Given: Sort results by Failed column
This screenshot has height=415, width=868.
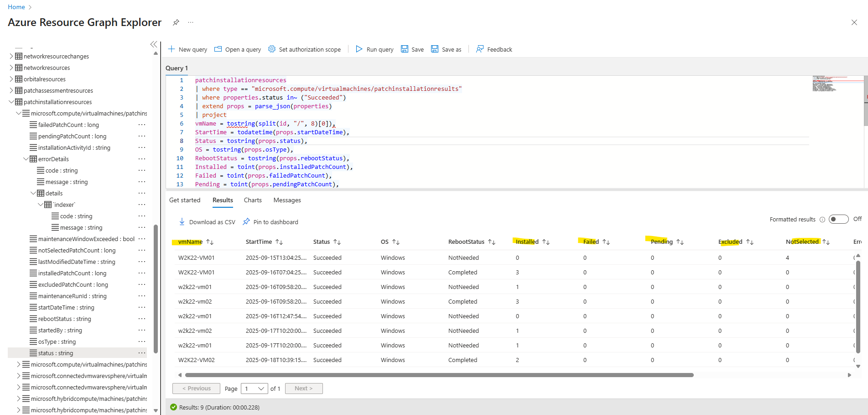Looking at the screenshot, I should (x=606, y=242).
